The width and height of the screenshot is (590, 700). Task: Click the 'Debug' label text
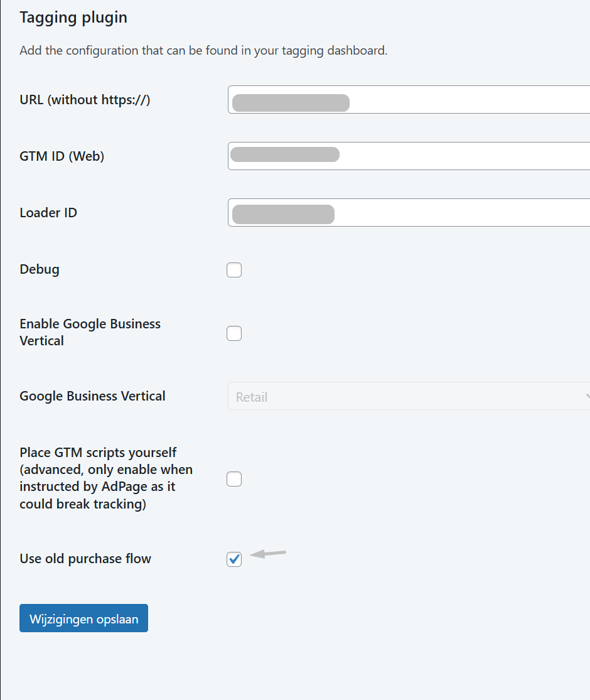[x=40, y=269]
